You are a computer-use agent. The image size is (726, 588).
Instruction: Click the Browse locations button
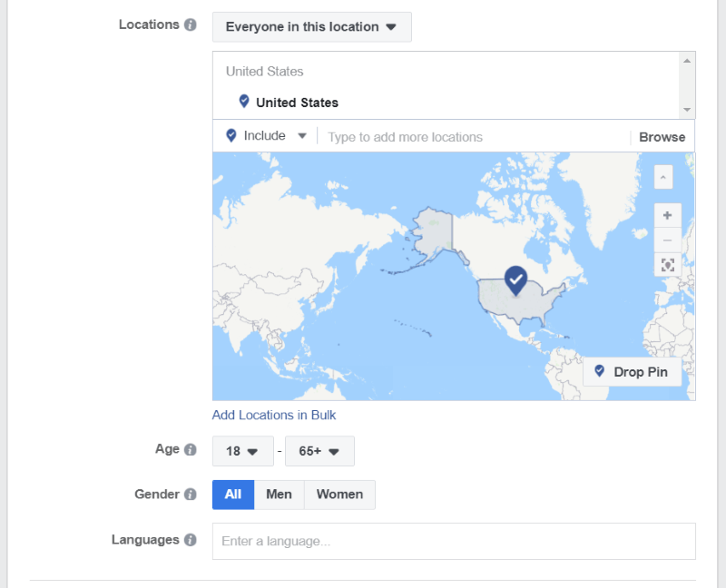(662, 137)
